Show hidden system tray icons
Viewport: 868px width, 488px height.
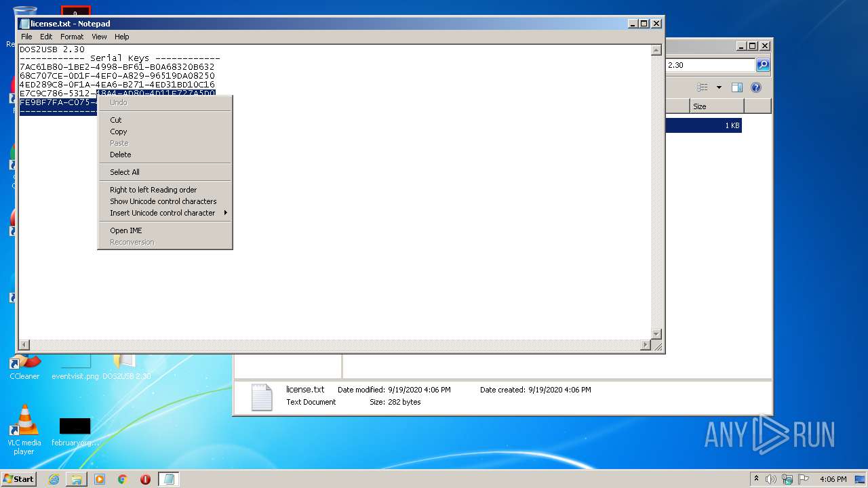[756, 479]
